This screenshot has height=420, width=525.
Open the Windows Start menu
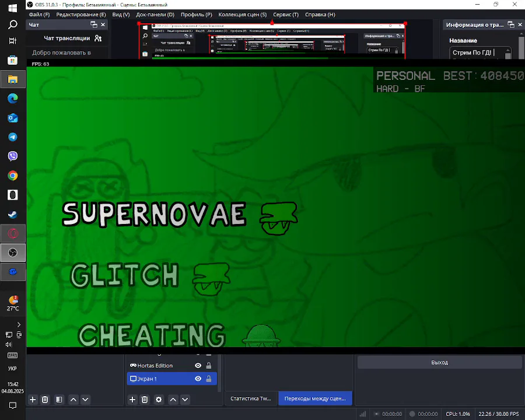[x=13, y=8]
